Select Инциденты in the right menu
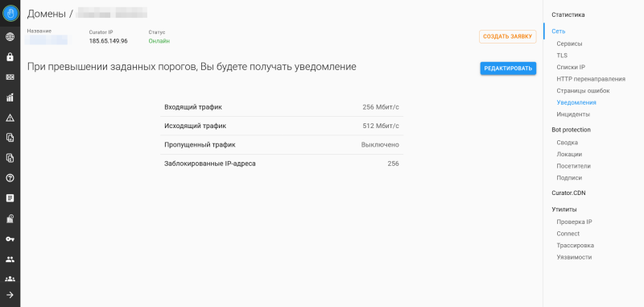Viewport: 644px width, 307px height. (573, 114)
